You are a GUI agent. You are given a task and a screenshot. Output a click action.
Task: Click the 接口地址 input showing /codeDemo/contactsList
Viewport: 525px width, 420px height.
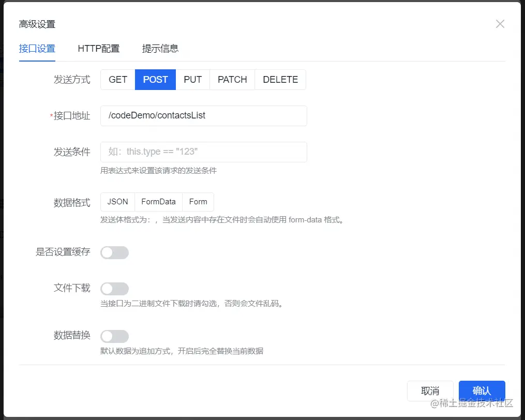tap(203, 116)
